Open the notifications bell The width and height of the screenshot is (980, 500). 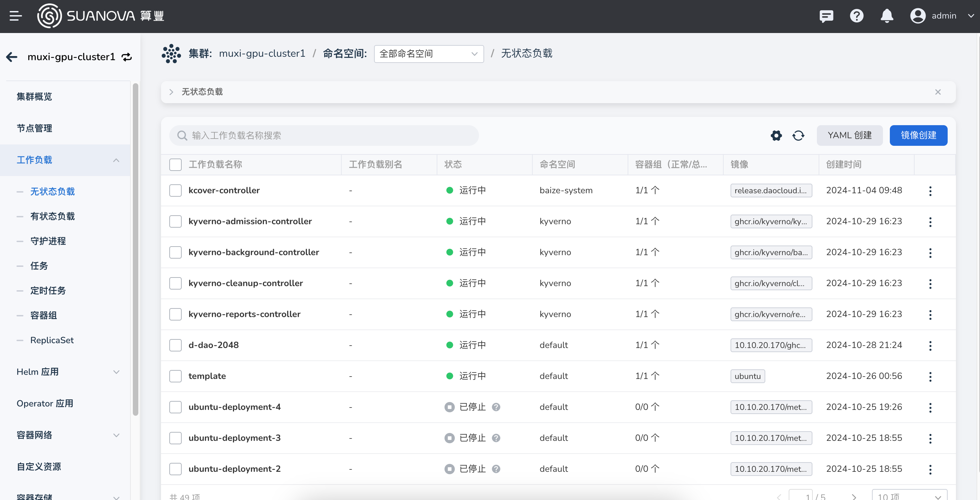pyautogui.click(x=887, y=16)
